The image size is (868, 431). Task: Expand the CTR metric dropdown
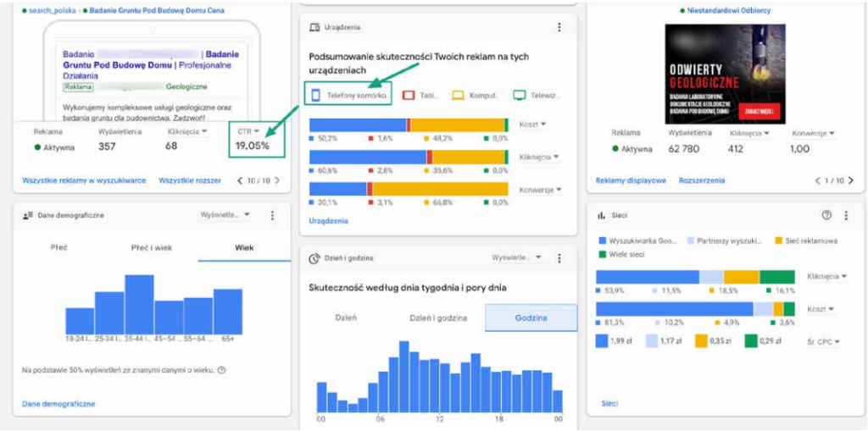click(x=250, y=132)
